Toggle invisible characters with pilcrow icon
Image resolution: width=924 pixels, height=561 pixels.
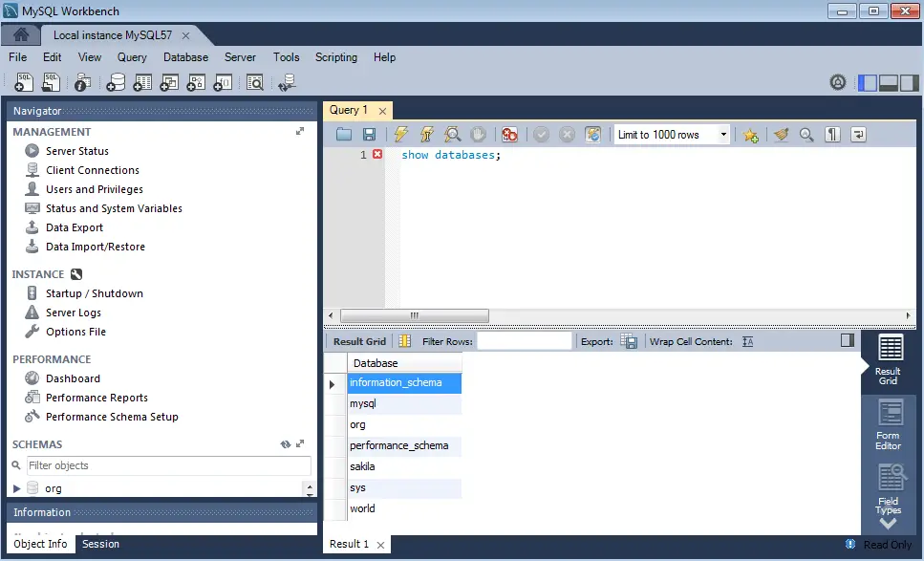click(833, 134)
